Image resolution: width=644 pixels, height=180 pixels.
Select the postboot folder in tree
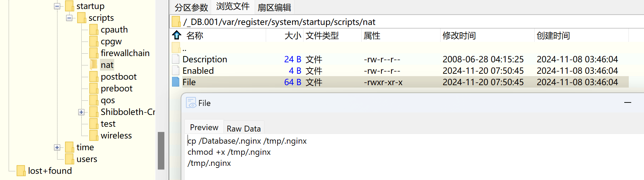(x=118, y=77)
